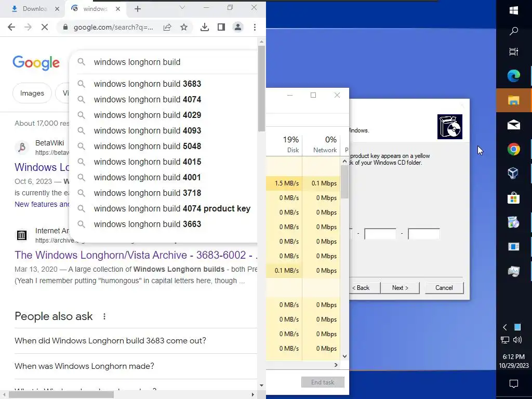Click the Google logo
The width and height of the screenshot is (532, 399).
(36, 63)
